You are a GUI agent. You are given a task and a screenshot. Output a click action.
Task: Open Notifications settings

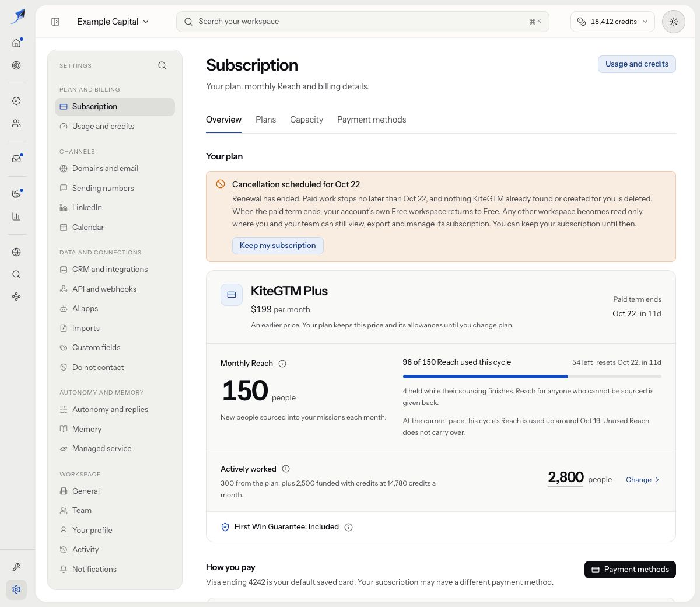click(115, 570)
